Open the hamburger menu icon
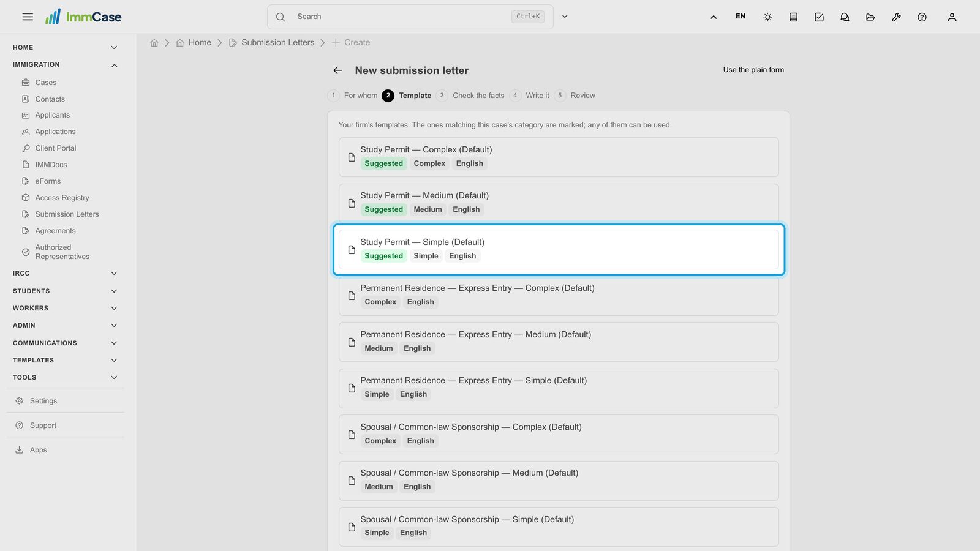The width and height of the screenshot is (980, 551). (x=28, y=17)
